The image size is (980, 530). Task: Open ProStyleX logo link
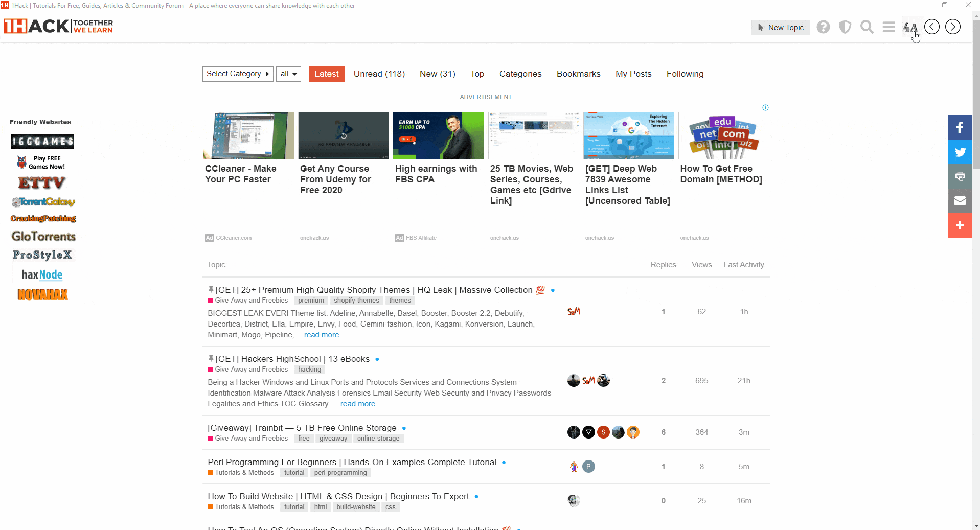click(42, 255)
